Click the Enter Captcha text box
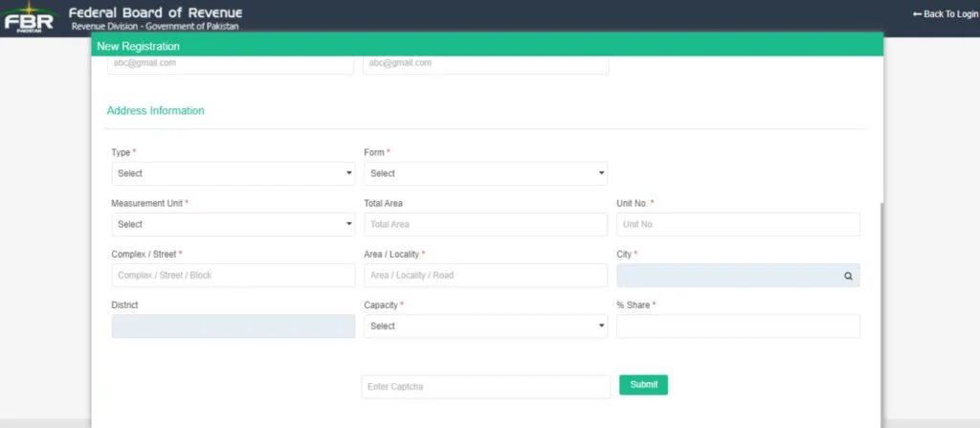The height and width of the screenshot is (428, 980). (485, 387)
